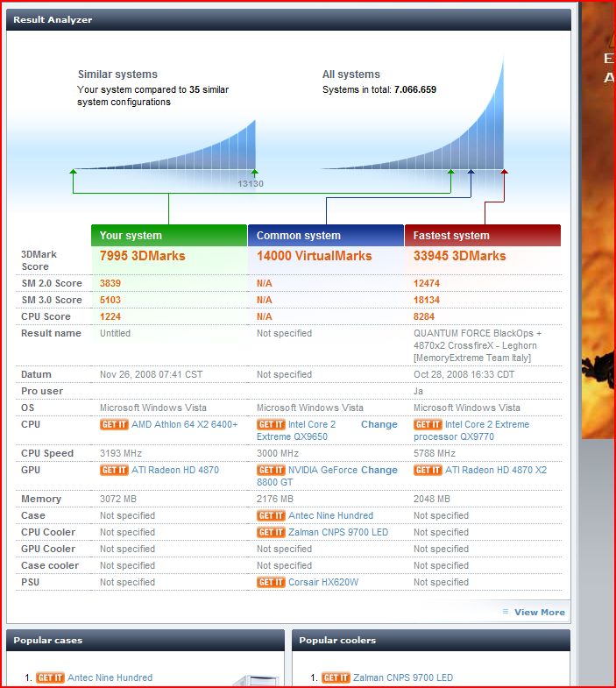This screenshot has width=616, height=688.
Task: Click Memory value 2176 MB
Action: click(274, 499)
